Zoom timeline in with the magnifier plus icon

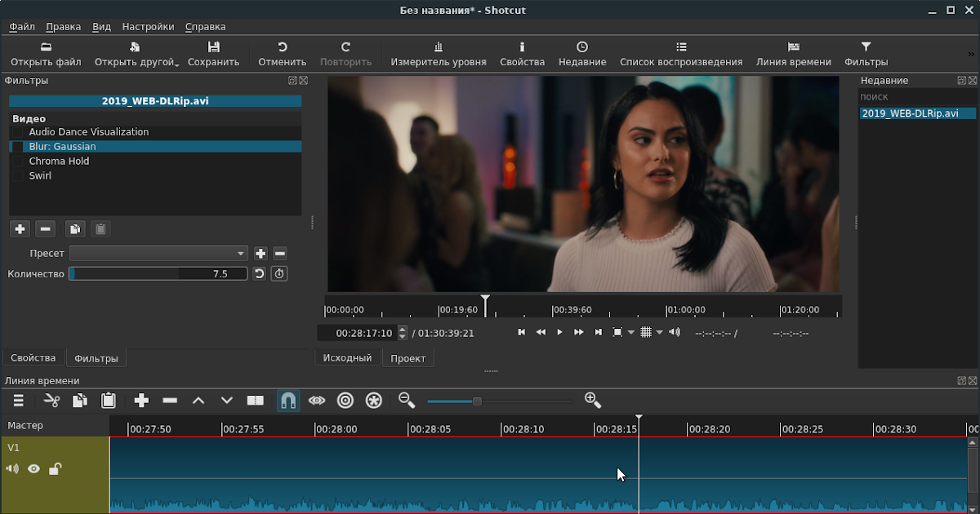593,401
